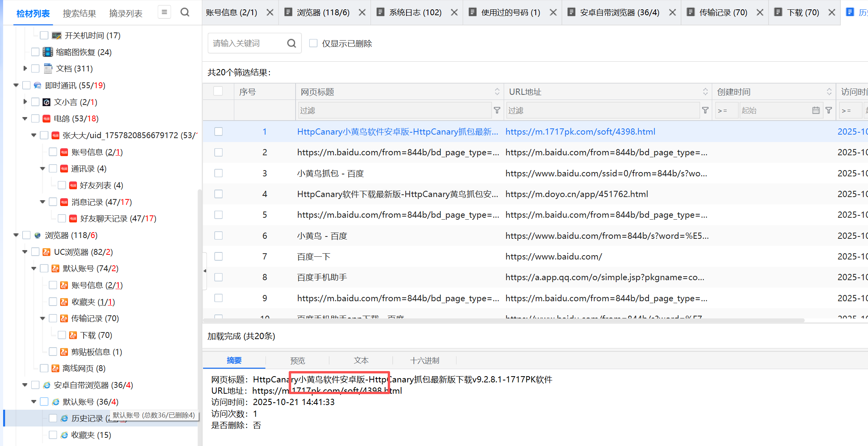Check the row 7 百度一下 checkbox
The height and width of the screenshot is (446, 868).
[219, 256]
